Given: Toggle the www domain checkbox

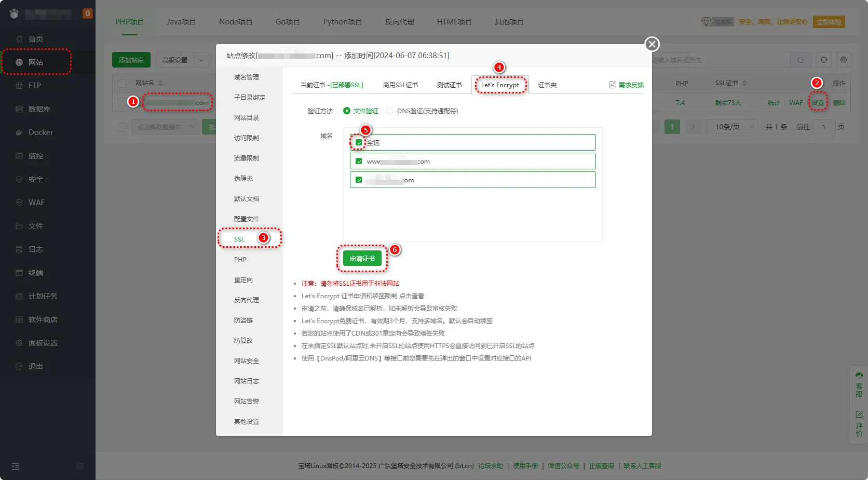Looking at the screenshot, I should click(359, 161).
